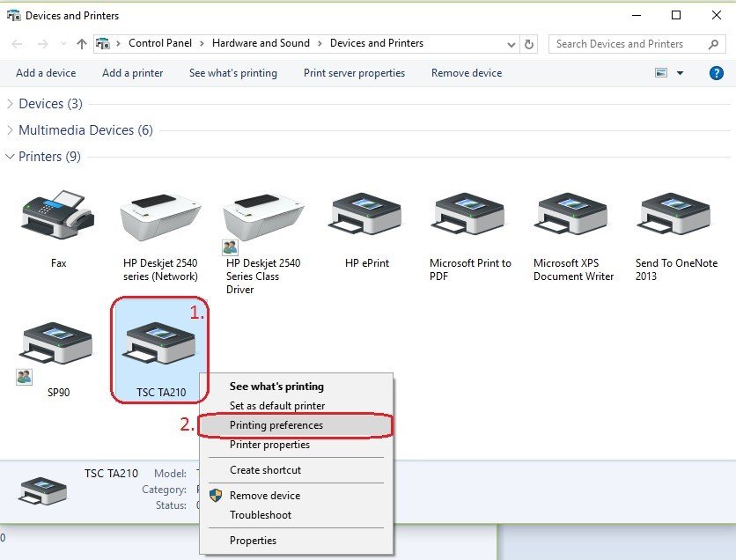The height and width of the screenshot is (560, 736).
Task: Select Send To OneNote 2013 printer
Action: (676, 214)
